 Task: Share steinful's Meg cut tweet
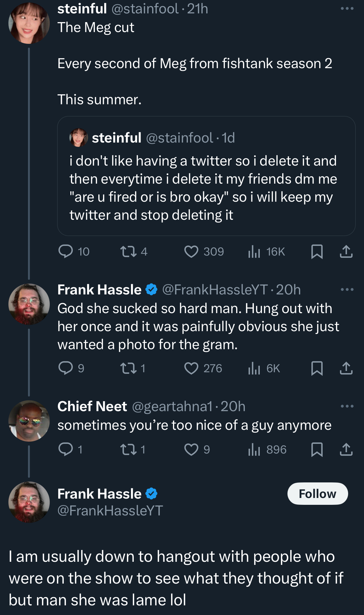[x=346, y=251]
